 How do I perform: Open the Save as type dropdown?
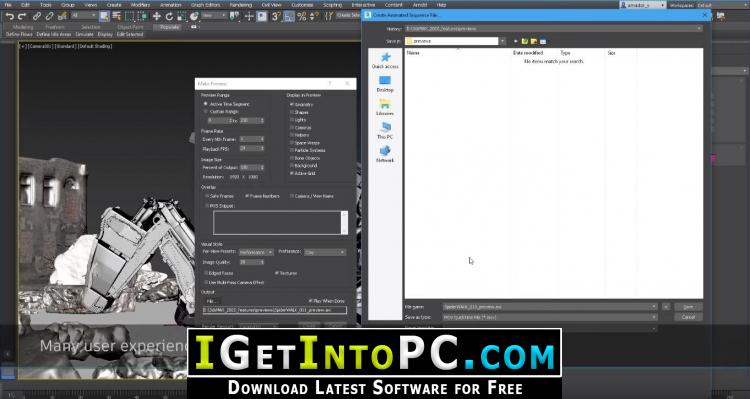tap(654, 317)
